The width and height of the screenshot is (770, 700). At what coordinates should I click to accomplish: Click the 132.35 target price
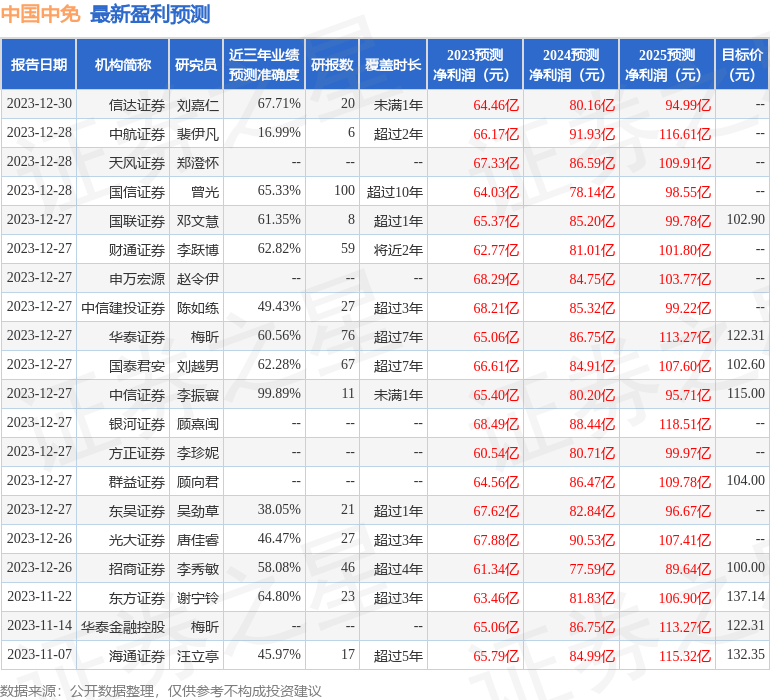[x=746, y=654]
